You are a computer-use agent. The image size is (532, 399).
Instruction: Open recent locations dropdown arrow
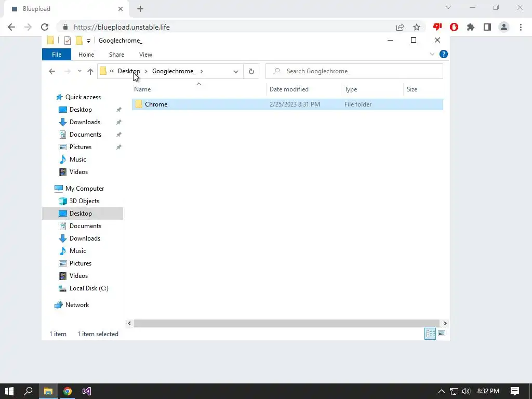pyautogui.click(x=79, y=71)
